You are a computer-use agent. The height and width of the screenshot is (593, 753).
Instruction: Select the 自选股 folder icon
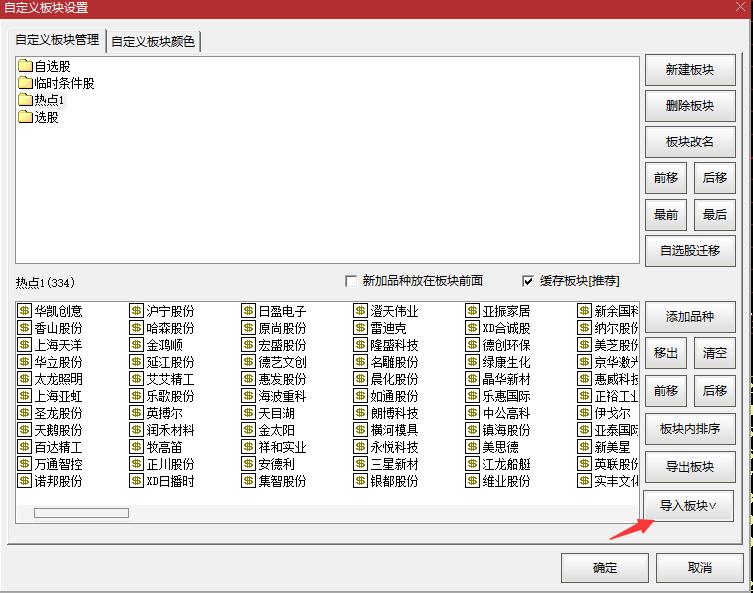coord(25,65)
